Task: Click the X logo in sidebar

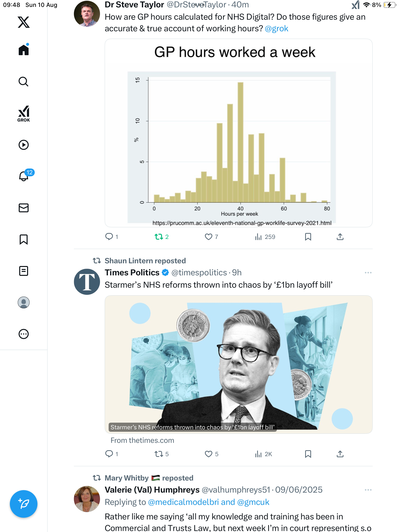Action: 24,22
